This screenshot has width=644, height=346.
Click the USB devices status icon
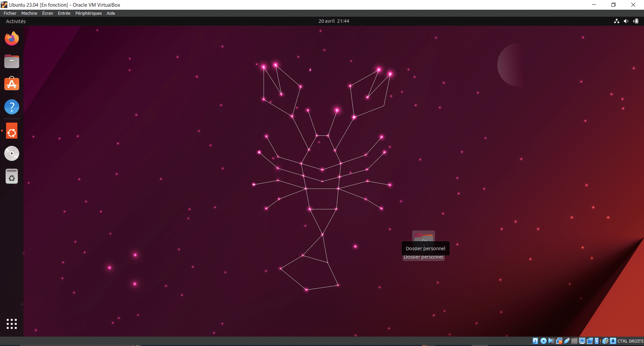(x=567, y=341)
